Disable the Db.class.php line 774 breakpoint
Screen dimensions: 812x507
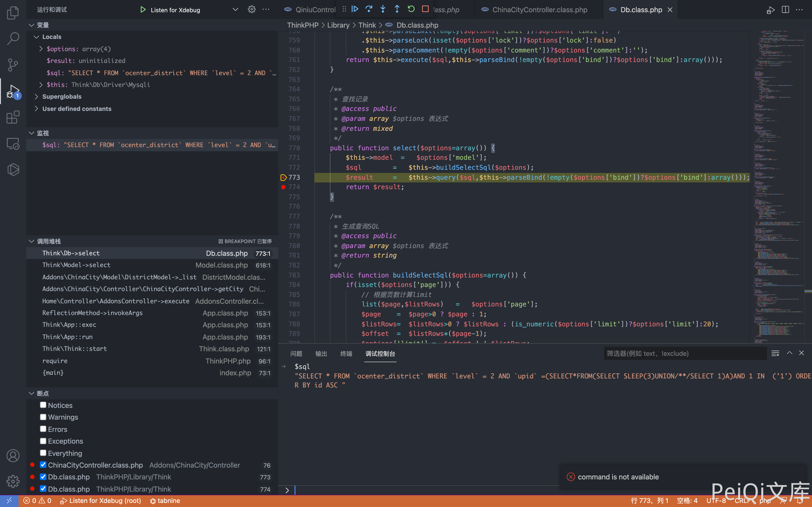pyautogui.click(x=43, y=489)
